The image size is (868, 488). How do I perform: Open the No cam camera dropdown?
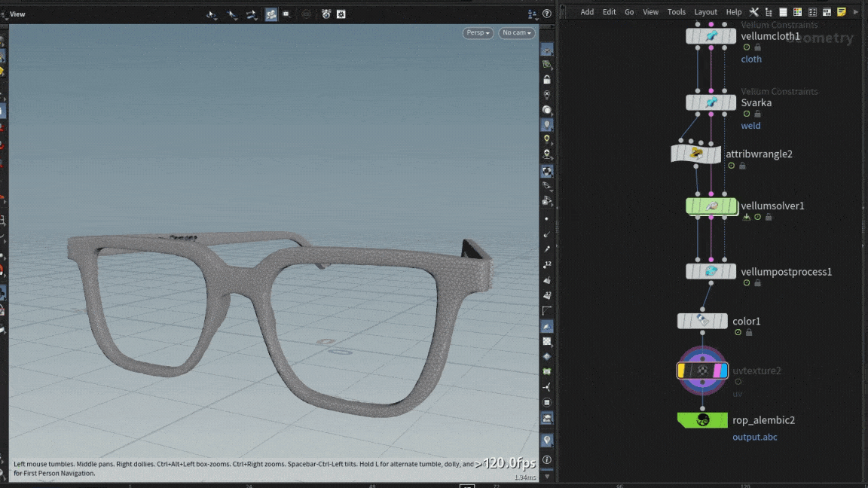coord(517,33)
